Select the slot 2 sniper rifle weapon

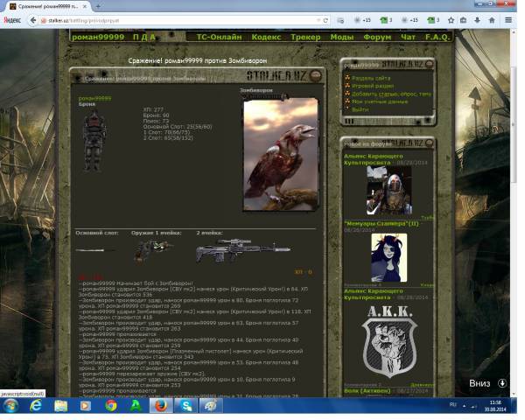click(243, 250)
